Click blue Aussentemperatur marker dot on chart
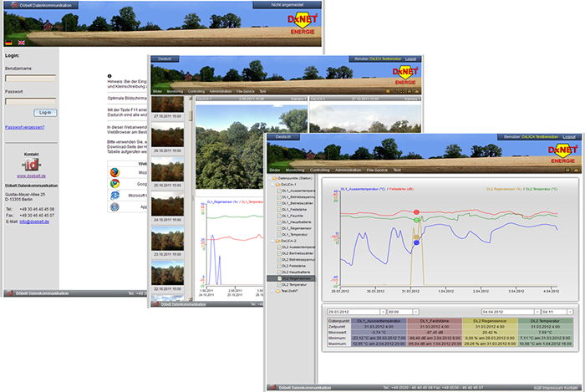Viewport: 585px width, 392px height. [416, 243]
